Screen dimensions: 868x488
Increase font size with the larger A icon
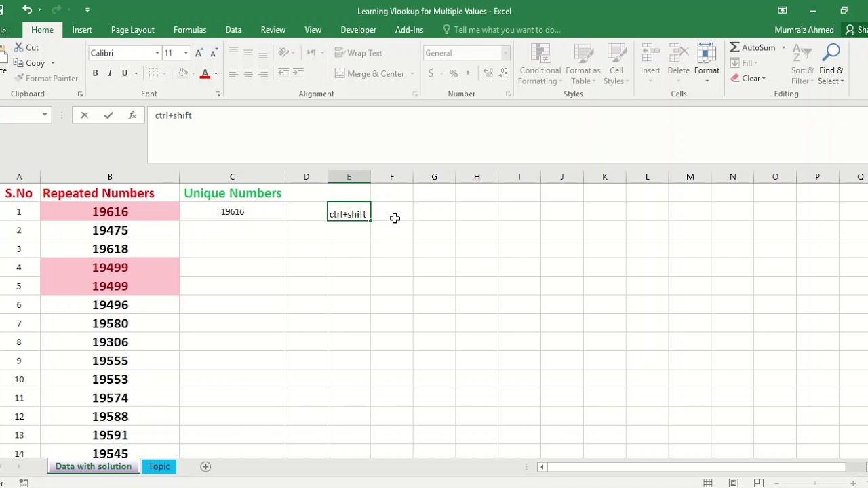pos(199,53)
